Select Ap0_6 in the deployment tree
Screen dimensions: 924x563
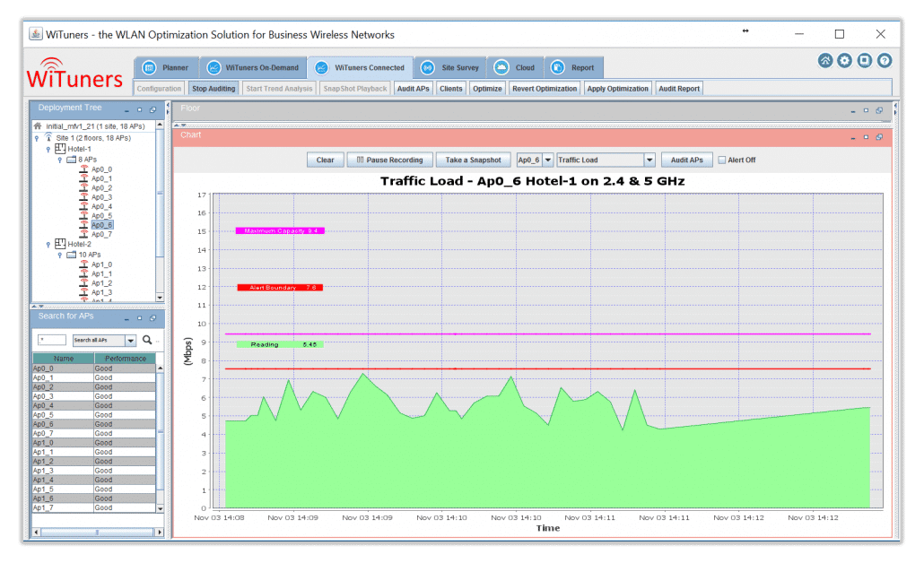[x=101, y=225]
